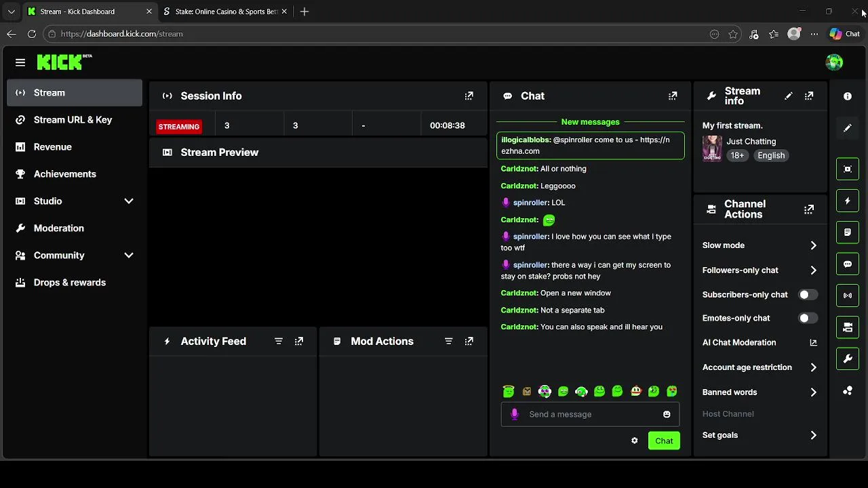The height and width of the screenshot is (488, 868).
Task: Open the user avatar menu
Action: pyautogui.click(x=834, y=62)
